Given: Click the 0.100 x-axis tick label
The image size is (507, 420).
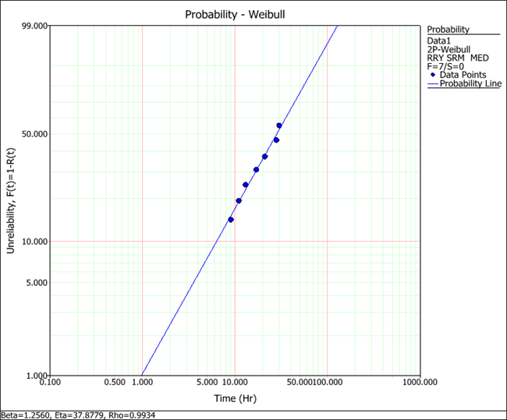Looking at the screenshot, I should click(x=49, y=383).
